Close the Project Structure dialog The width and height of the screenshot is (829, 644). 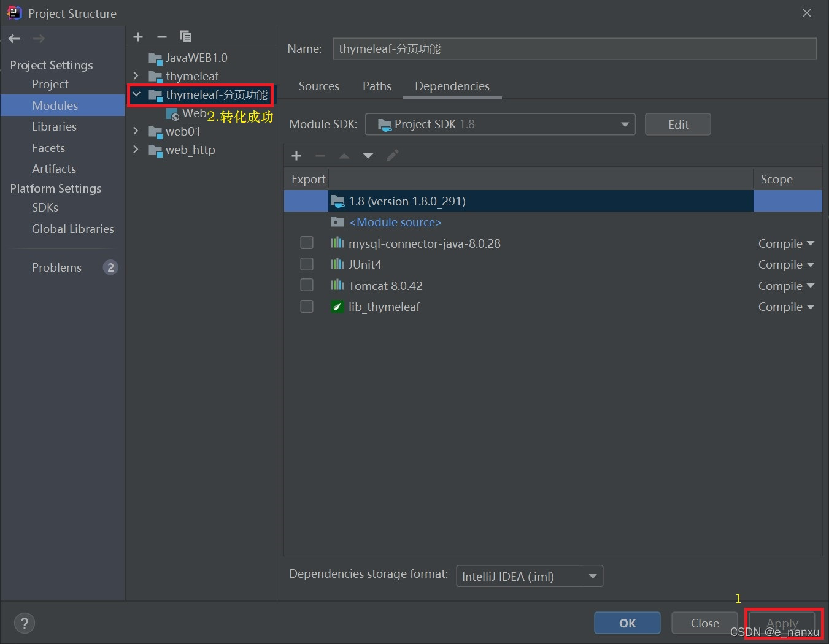(807, 13)
